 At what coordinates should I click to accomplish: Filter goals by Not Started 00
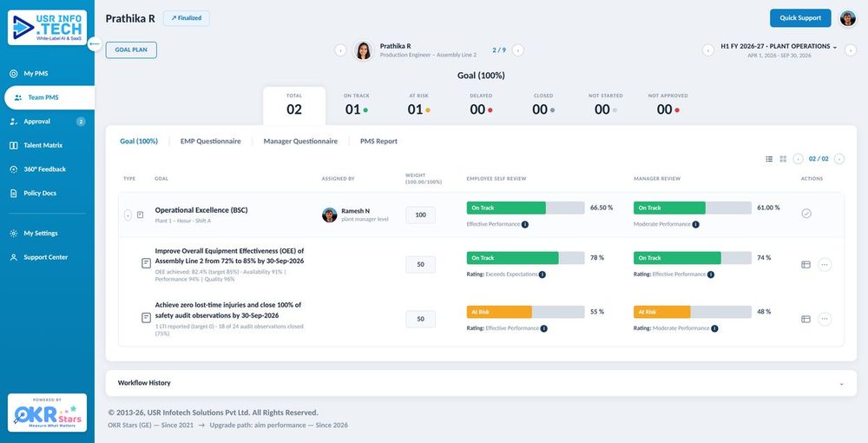(x=605, y=105)
